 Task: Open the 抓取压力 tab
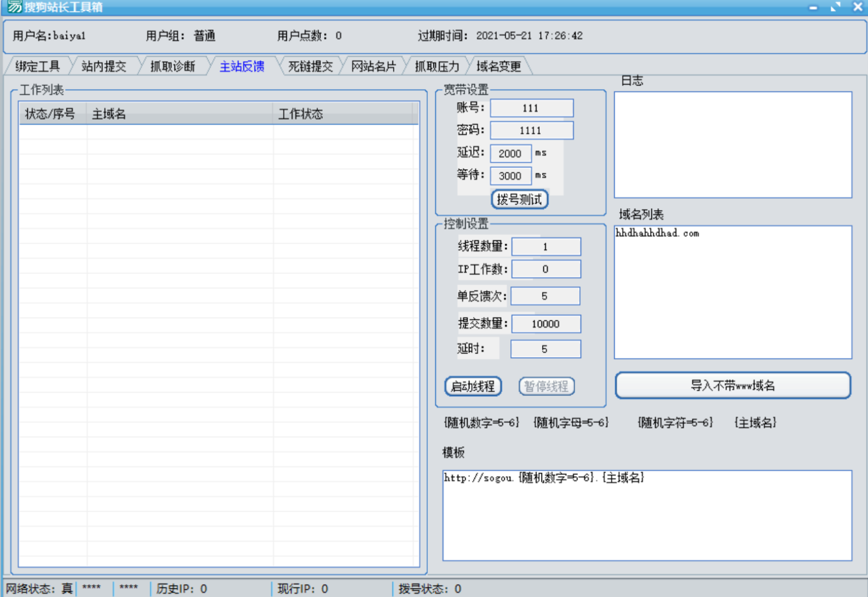437,67
